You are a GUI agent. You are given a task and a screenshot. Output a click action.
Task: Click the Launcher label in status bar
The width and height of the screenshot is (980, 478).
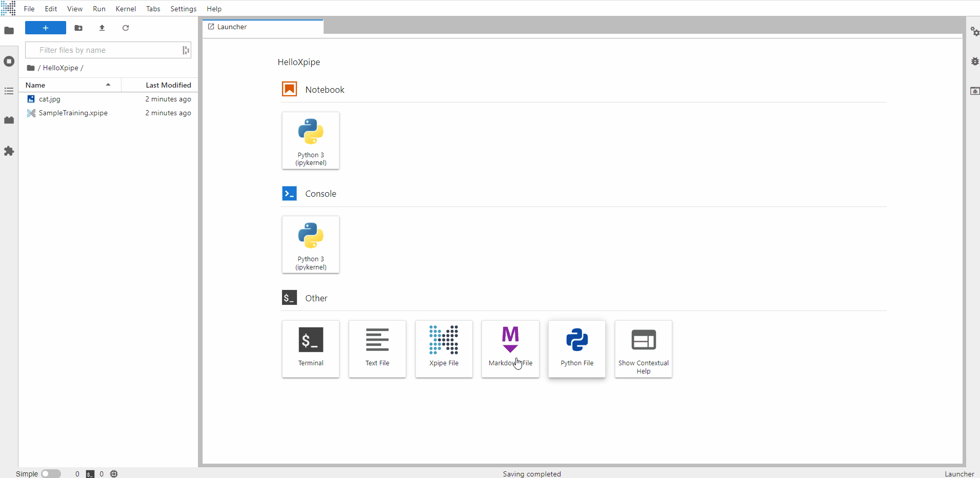coord(959,474)
